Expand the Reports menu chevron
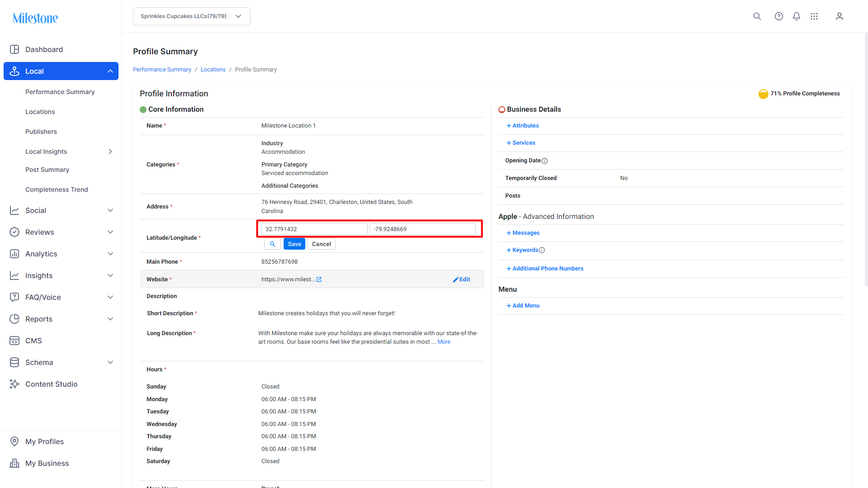868x488 pixels. pos(110,319)
